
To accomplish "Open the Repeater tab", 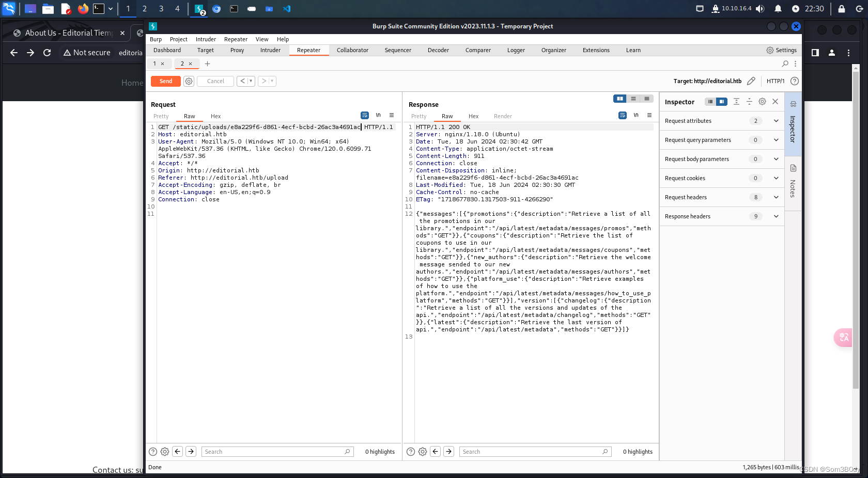I will tap(308, 50).
